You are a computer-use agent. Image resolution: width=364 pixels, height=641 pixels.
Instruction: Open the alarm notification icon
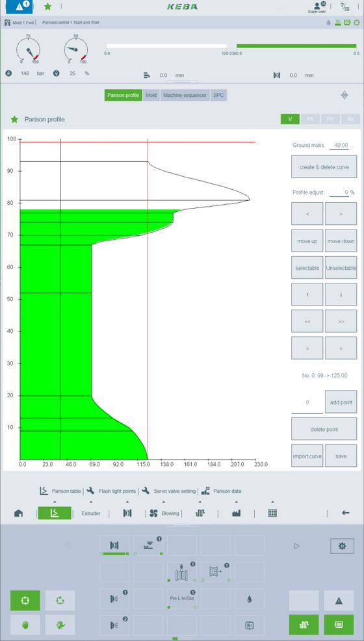(x=19, y=7)
